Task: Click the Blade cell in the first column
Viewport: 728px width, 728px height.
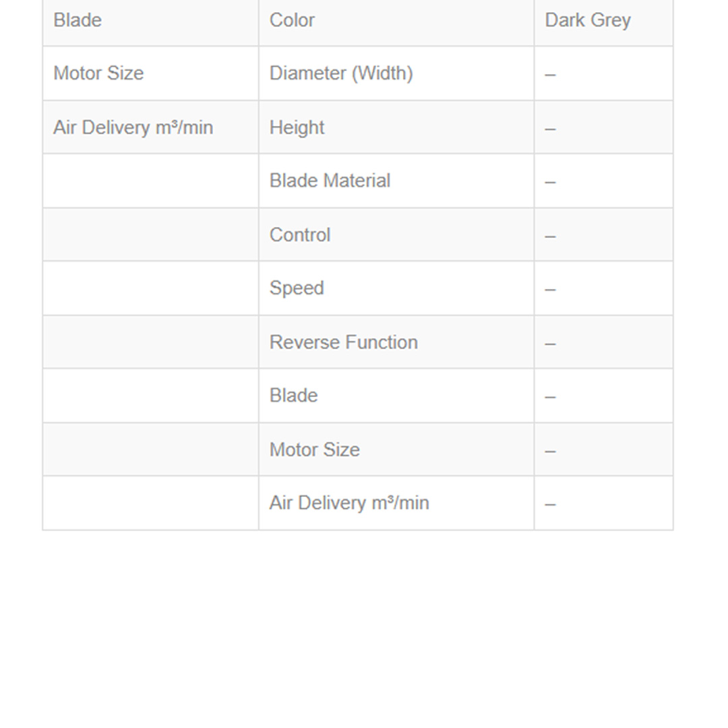Action: tap(78, 20)
